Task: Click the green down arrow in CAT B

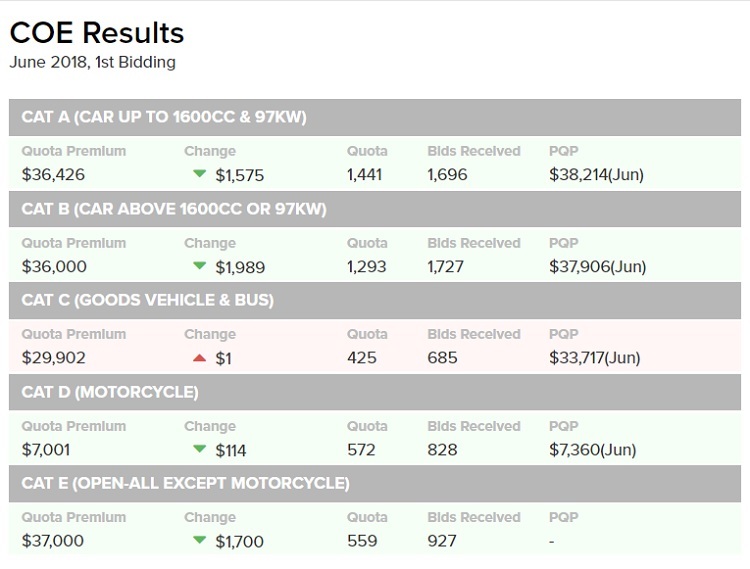Action: pos(198,266)
